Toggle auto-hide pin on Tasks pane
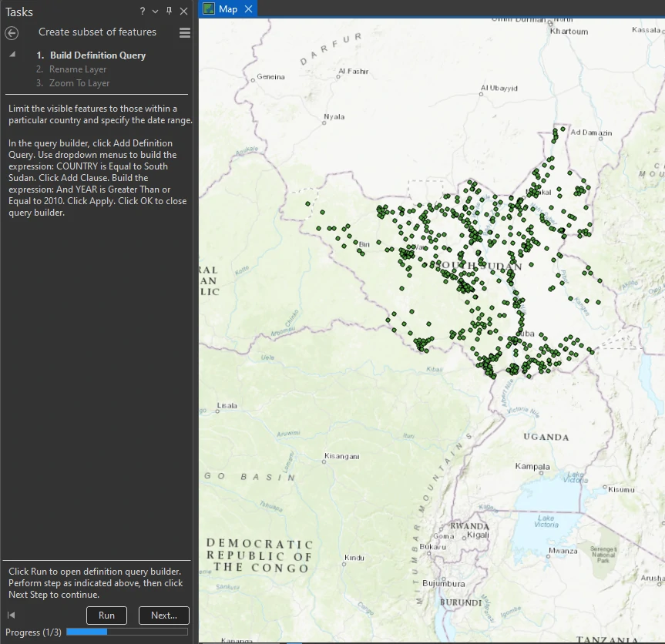665x644 pixels. pos(170,11)
